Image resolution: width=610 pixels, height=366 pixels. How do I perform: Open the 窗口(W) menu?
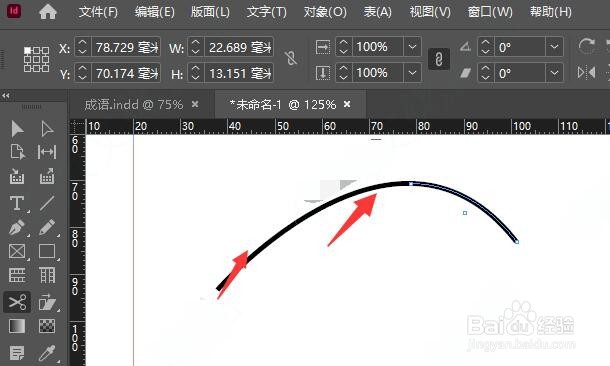[490, 12]
